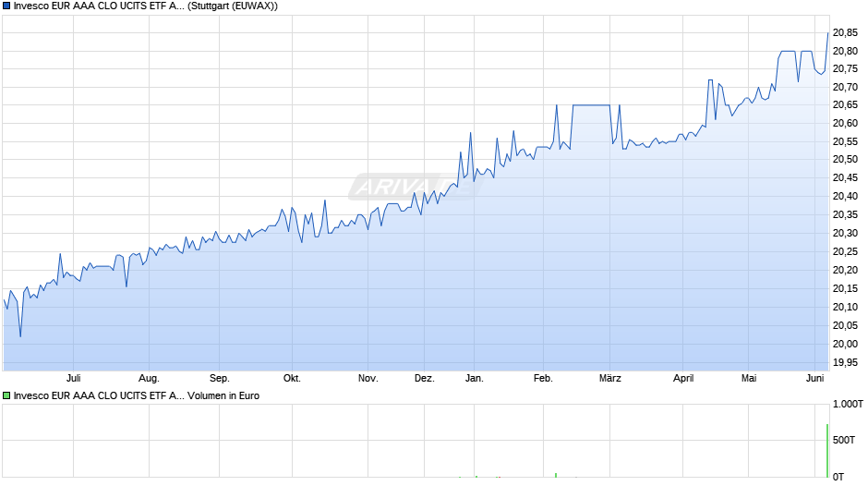Click the 20,35 price axis value
868x486 pixels.
[845, 215]
